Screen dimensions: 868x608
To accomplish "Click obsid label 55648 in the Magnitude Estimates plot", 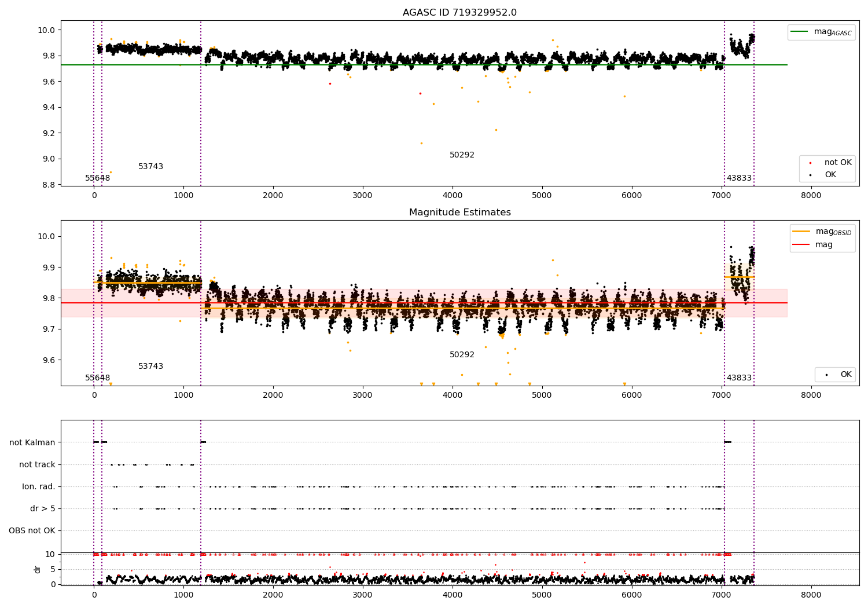I will click(x=98, y=378).
